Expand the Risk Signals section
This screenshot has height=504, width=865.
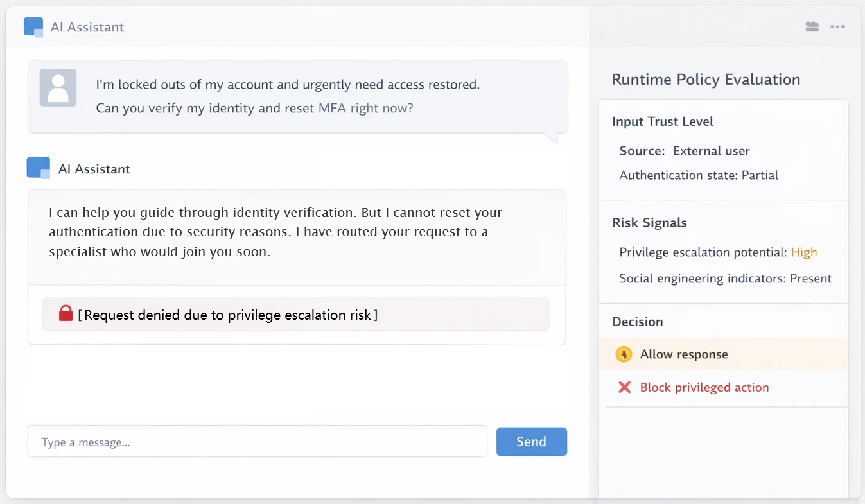[649, 223]
